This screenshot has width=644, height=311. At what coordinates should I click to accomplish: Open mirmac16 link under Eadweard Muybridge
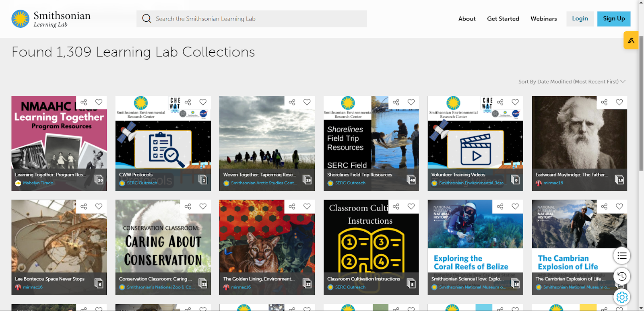click(x=553, y=183)
